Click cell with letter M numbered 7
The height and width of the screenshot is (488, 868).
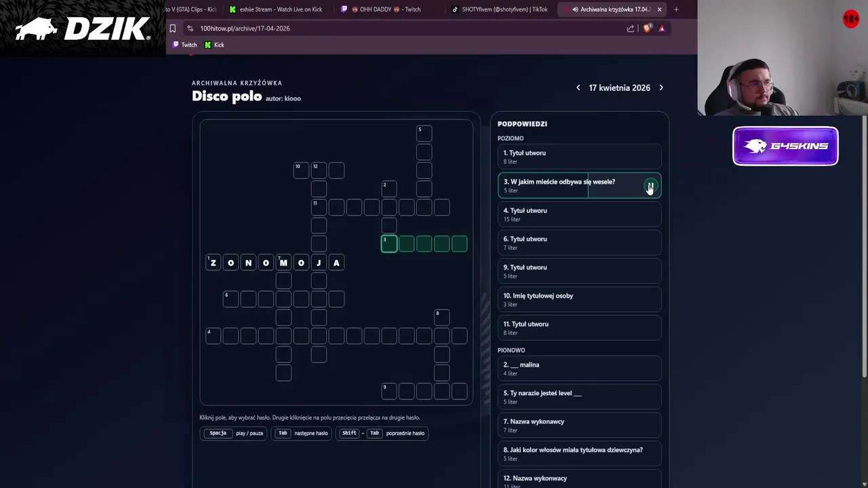(283, 262)
